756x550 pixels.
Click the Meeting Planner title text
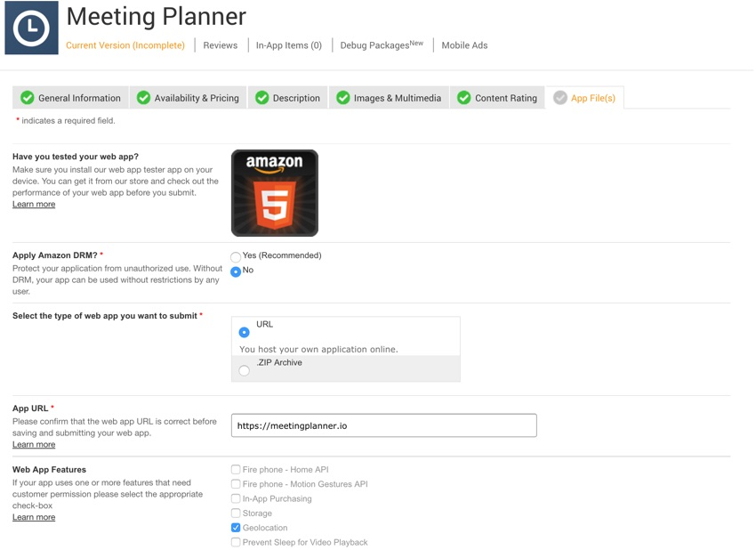point(157,16)
